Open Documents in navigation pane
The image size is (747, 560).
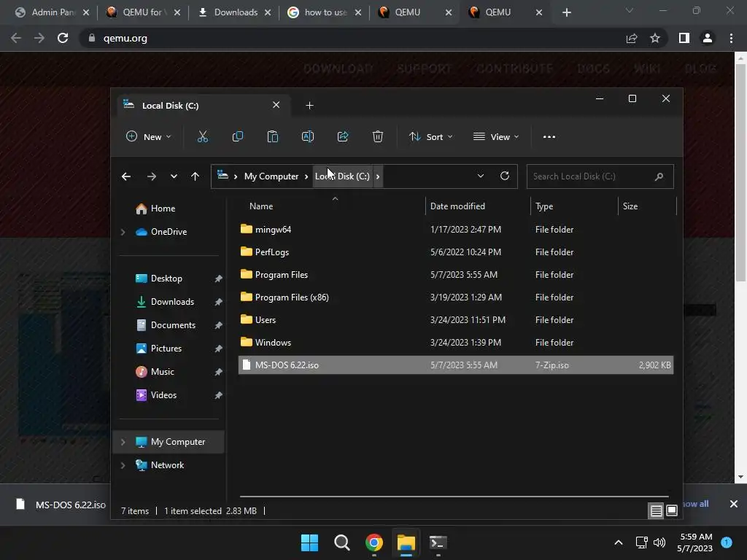point(172,325)
